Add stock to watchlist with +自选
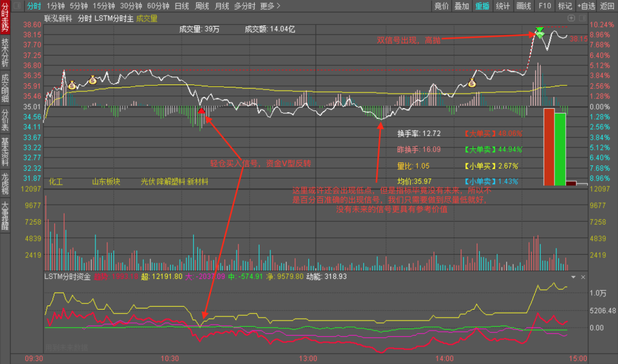Image resolution: width=618 pixels, height=364 pixels. [585, 6]
